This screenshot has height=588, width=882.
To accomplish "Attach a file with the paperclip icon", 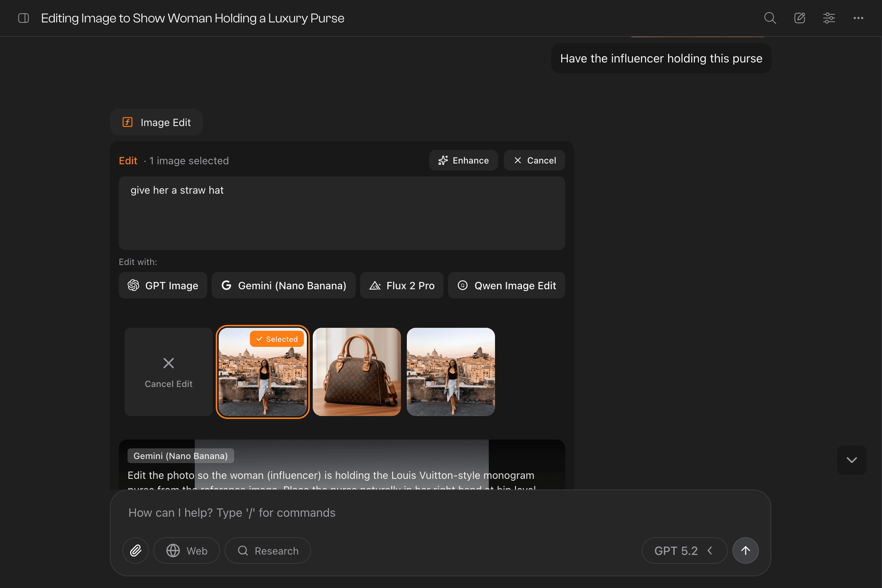I will pyautogui.click(x=135, y=550).
